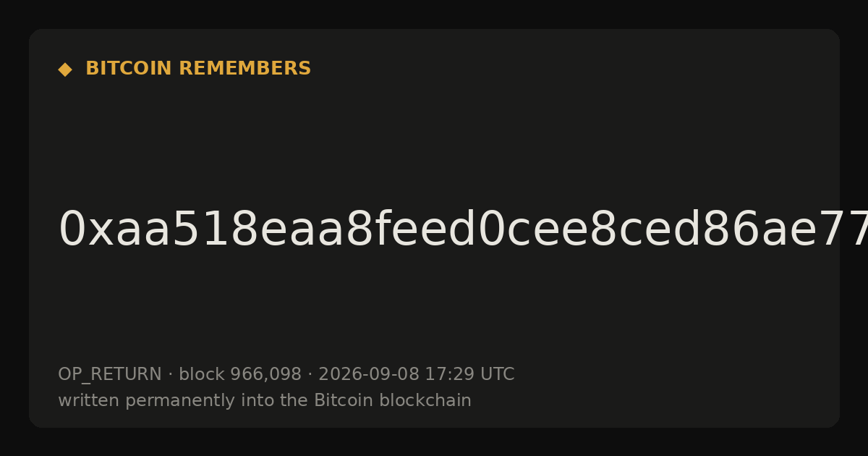Click the separator dot after OP_RETURN
Screen dimensions: 868x456
[x=170, y=375]
